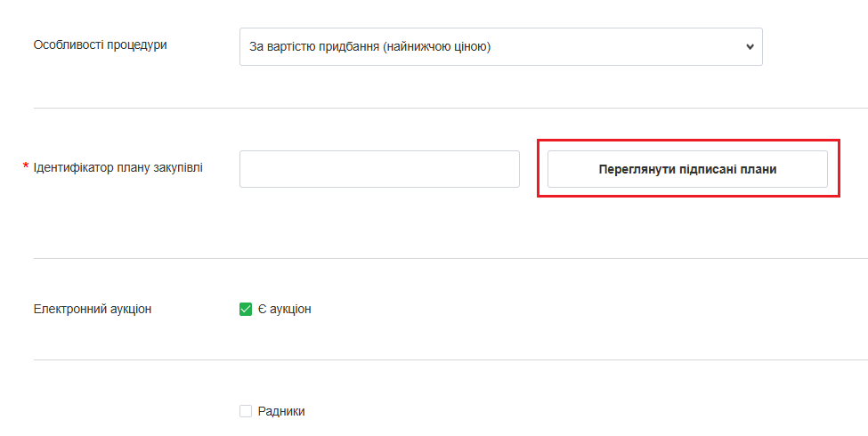Click the 'Є аукціон' checkbox label text
868x436 pixels.
(x=285, y=310)
